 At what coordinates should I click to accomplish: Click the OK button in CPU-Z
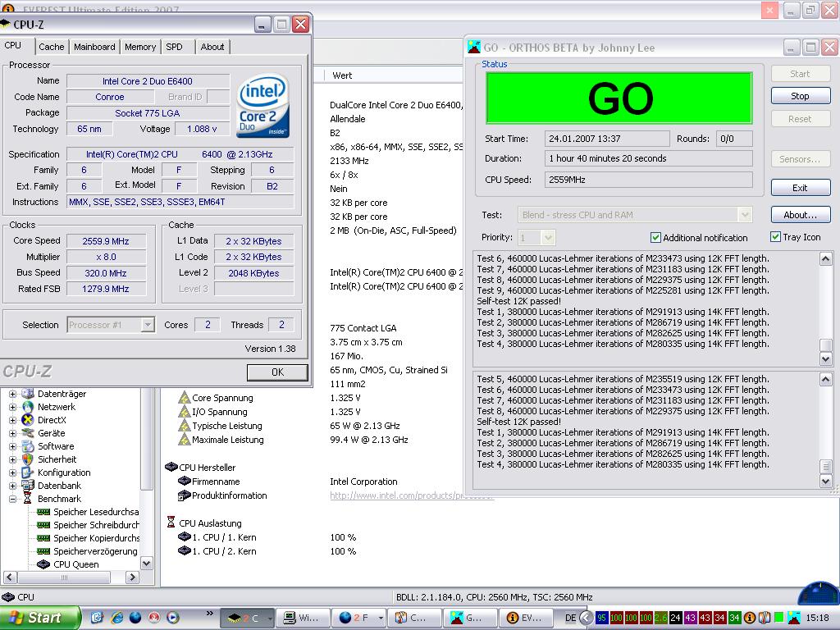(277, 372)
